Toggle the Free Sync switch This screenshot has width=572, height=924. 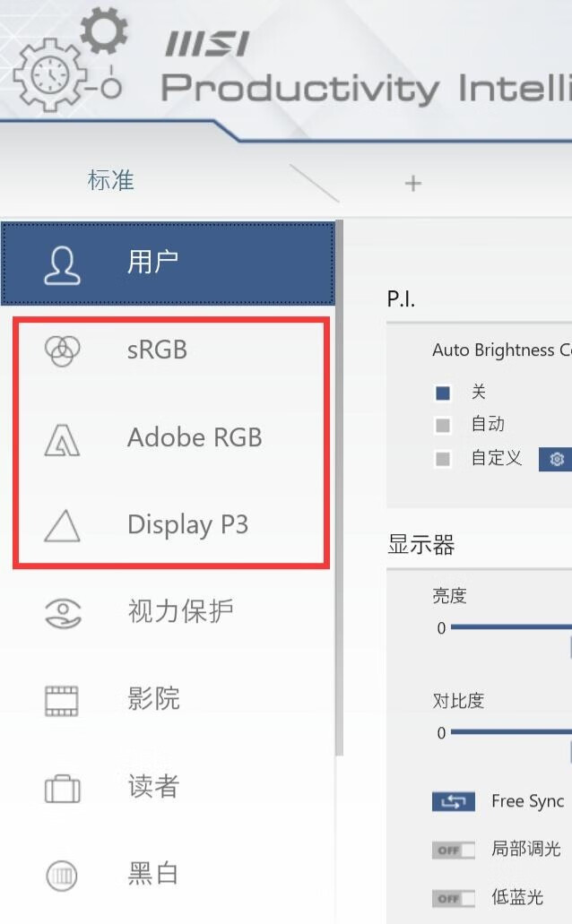point(454,801)
